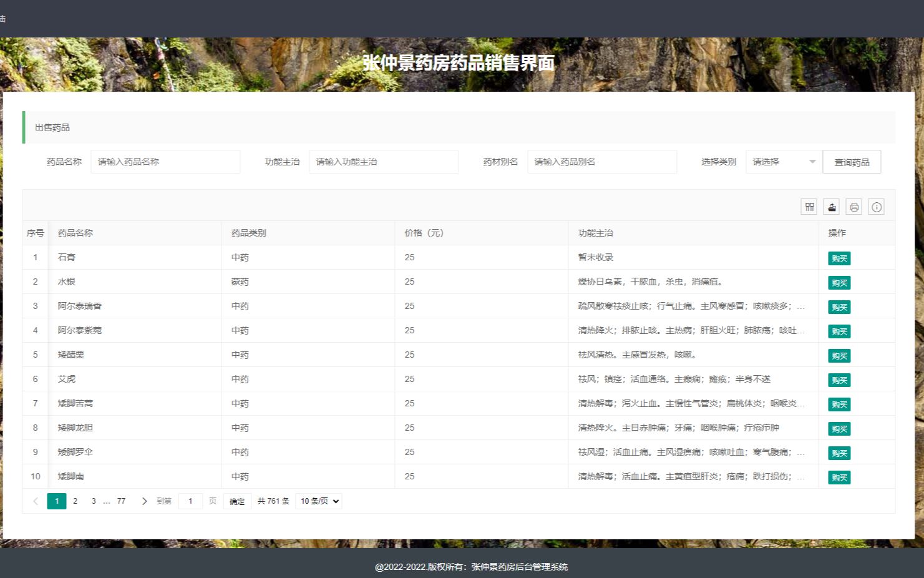Click 购买 for 矮脚龙胆
Screen dimensions: 924x578
coord(839,429)
